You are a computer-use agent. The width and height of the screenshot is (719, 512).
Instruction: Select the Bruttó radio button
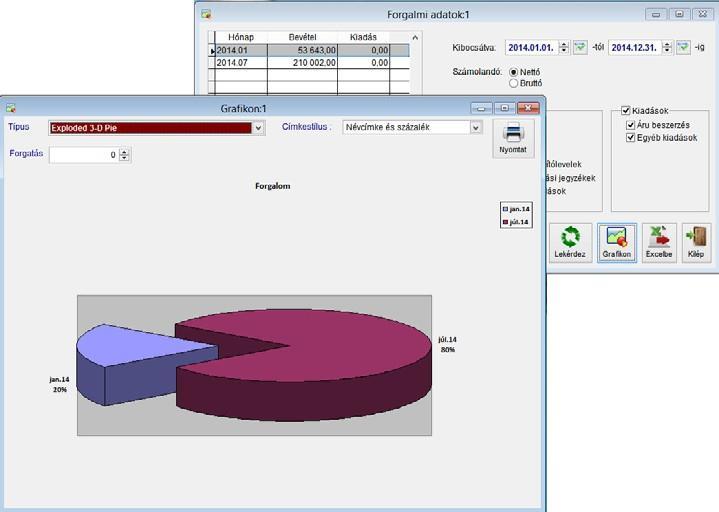(514, 83)
